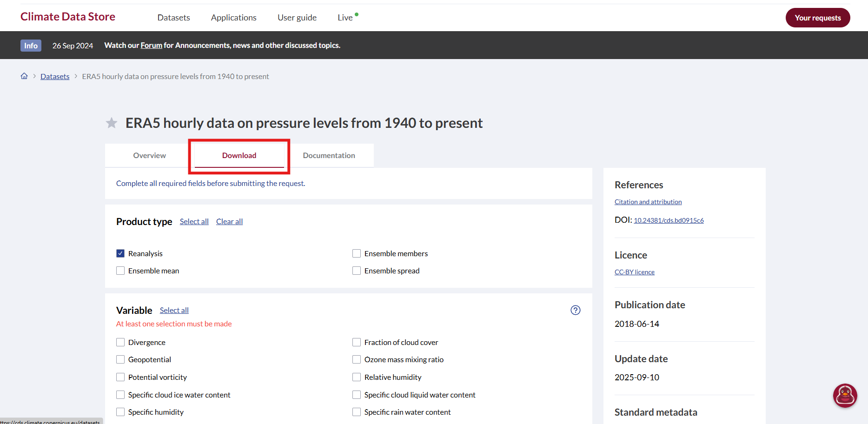Screen dimensions: 868x424
Task: Click 'At least one selection must be made' warning
Action: point(174,324)
